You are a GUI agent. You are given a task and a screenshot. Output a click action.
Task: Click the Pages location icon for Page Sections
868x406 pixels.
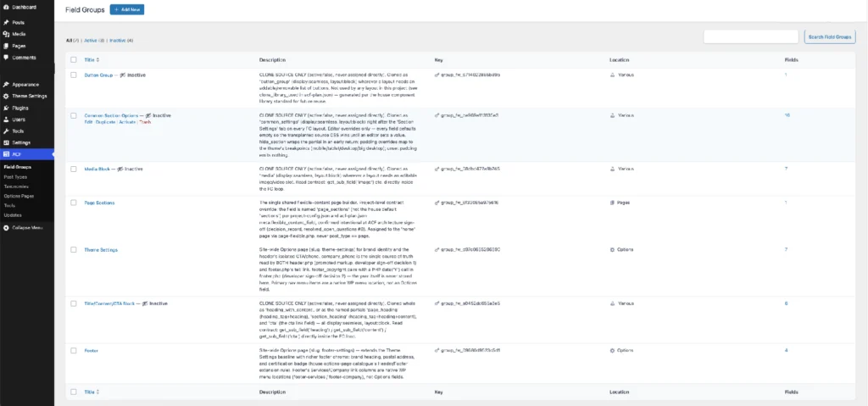[612, 203]
